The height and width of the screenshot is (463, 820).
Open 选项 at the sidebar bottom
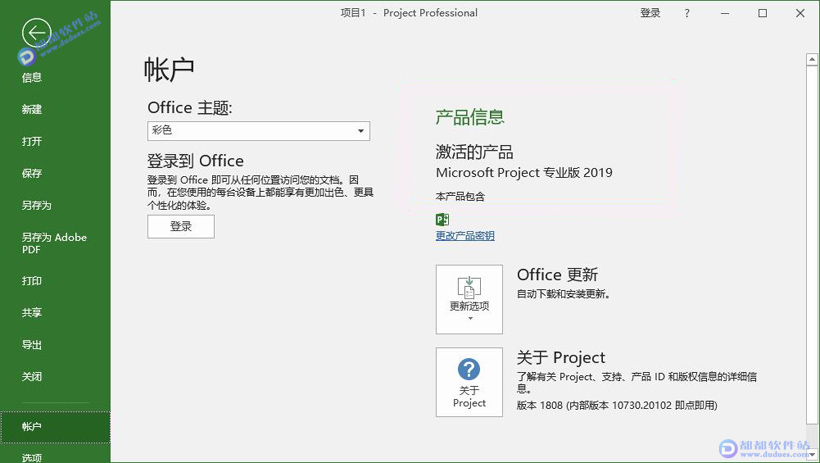click(32, 457)
